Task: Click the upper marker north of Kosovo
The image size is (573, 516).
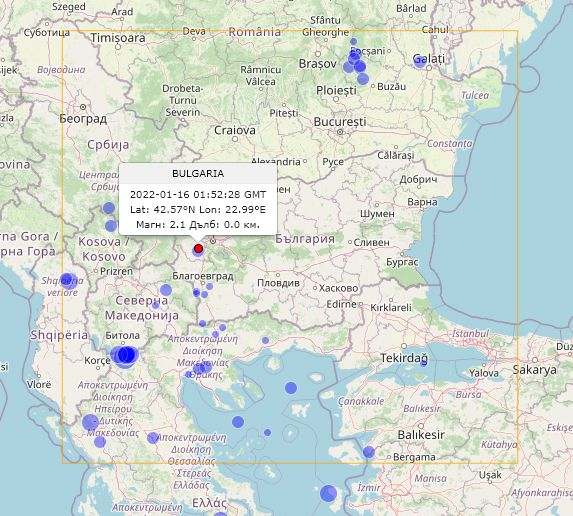Action: tap(109, 208)
